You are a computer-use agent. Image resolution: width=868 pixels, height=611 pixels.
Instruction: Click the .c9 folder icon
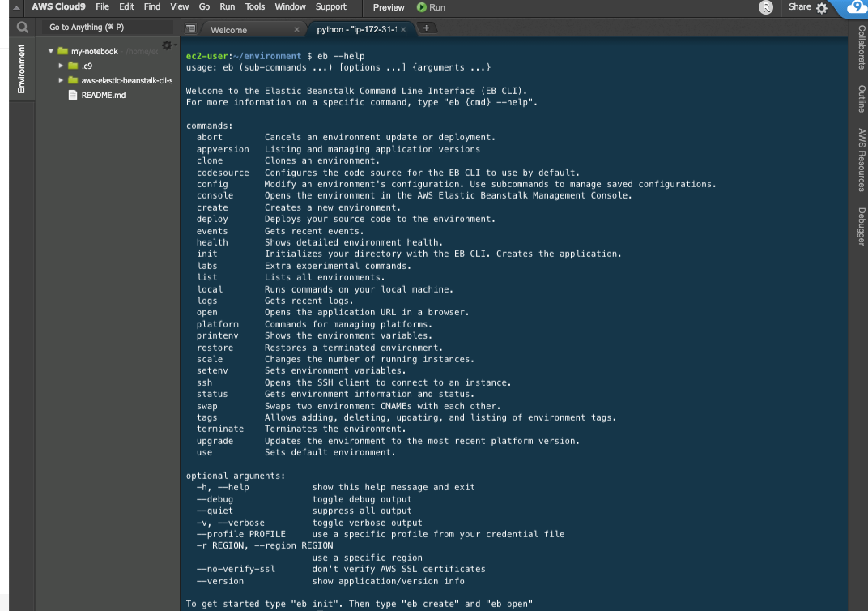coord(73,66)
